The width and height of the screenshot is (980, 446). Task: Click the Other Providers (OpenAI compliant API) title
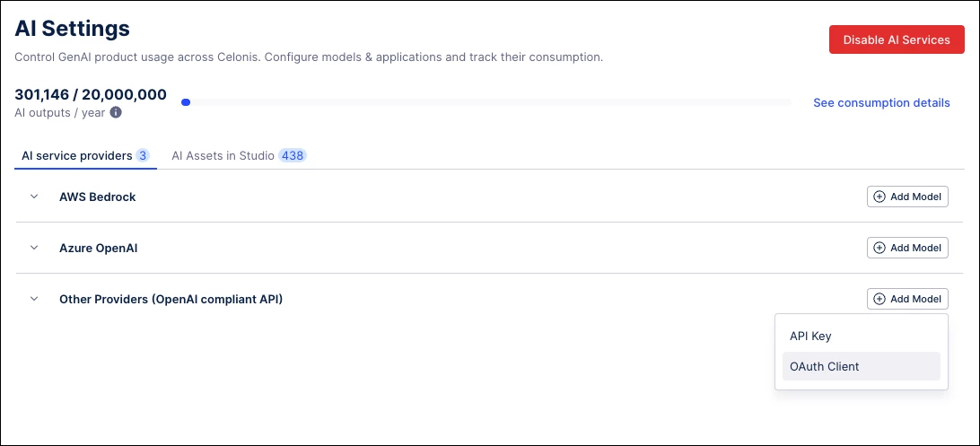[x=171, y=299]
